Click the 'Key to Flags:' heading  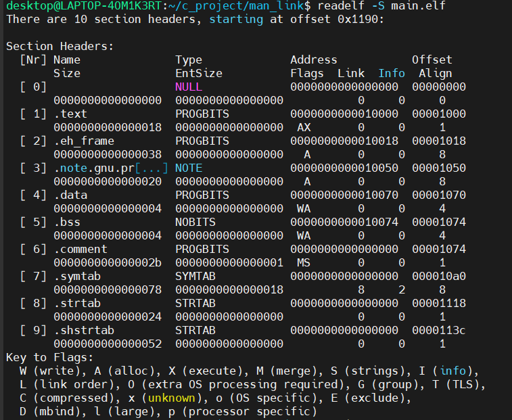click(49, 358)
